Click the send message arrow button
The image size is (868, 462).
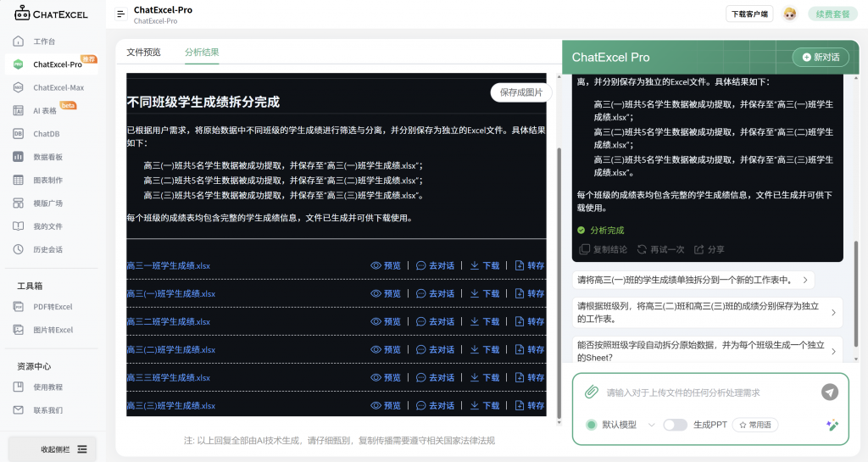(829, 392)
